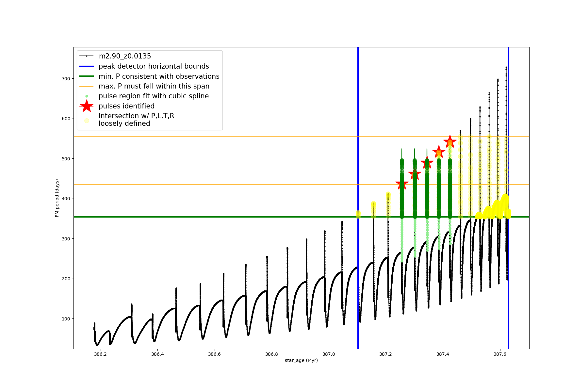
Task: Click 'pulse region fit with cubic spline' label
Action: coord(154,96)
